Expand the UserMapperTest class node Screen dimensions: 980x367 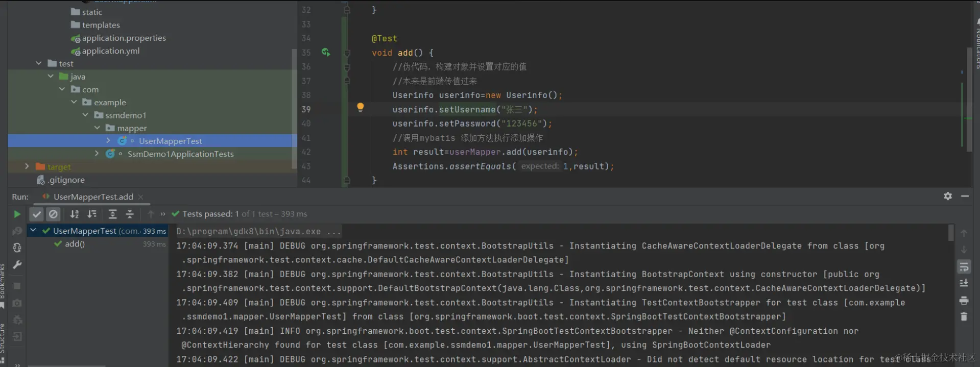coord(108,140)
